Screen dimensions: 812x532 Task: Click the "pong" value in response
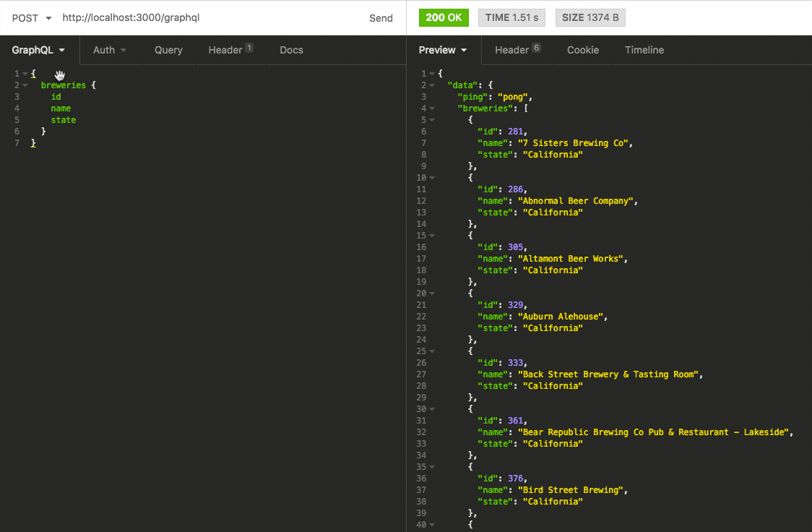pos(513,97)
